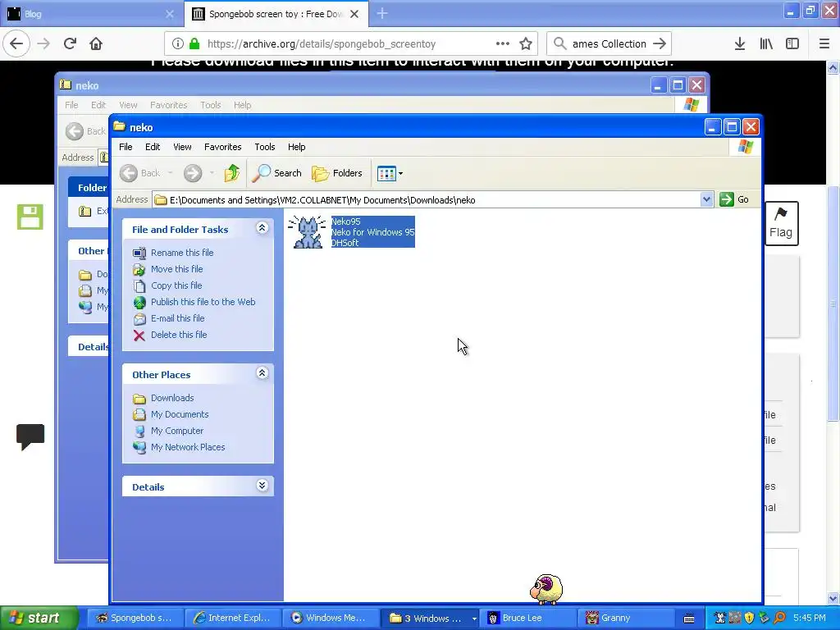Click the Go button beside the address bar
This screenshot has width=840, height=630.
[734, 199]
